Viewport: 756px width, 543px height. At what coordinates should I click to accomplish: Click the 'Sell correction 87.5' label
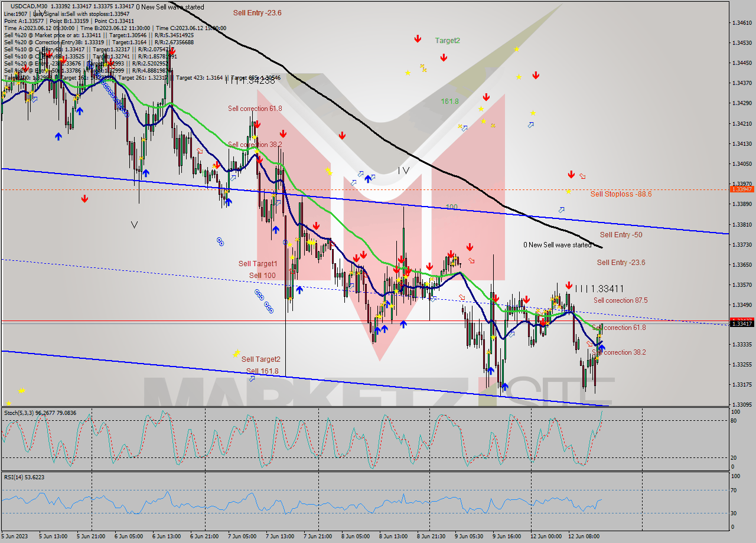pos(620,300)
